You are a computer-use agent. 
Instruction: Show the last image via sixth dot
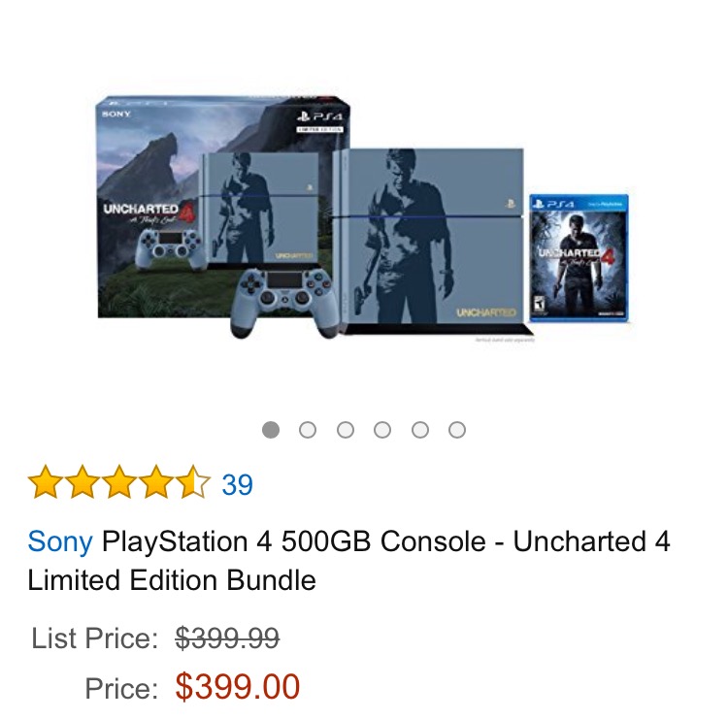(457, 430)
